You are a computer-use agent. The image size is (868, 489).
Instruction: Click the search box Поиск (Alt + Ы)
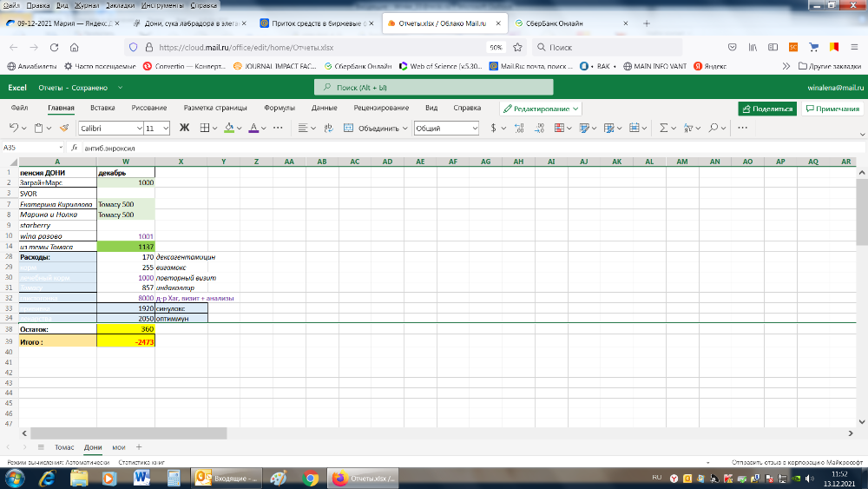point(433,88)
